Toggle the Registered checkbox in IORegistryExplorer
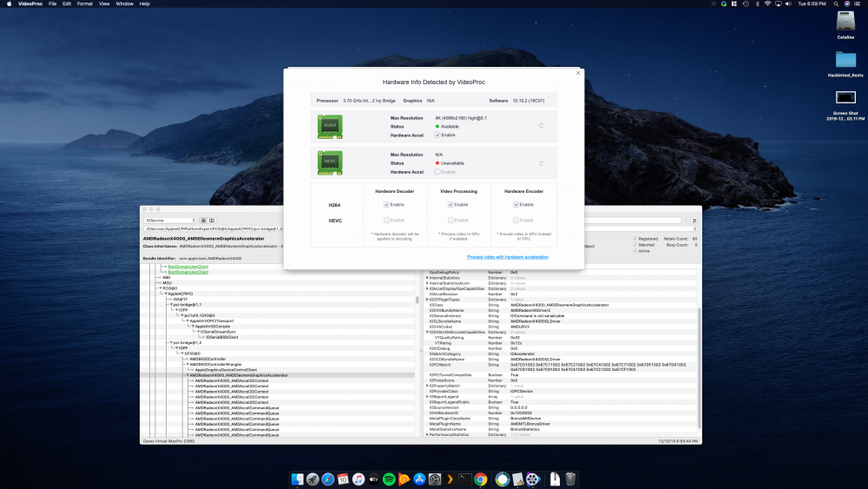The image size is (868, 489). (x=635, y=239)
